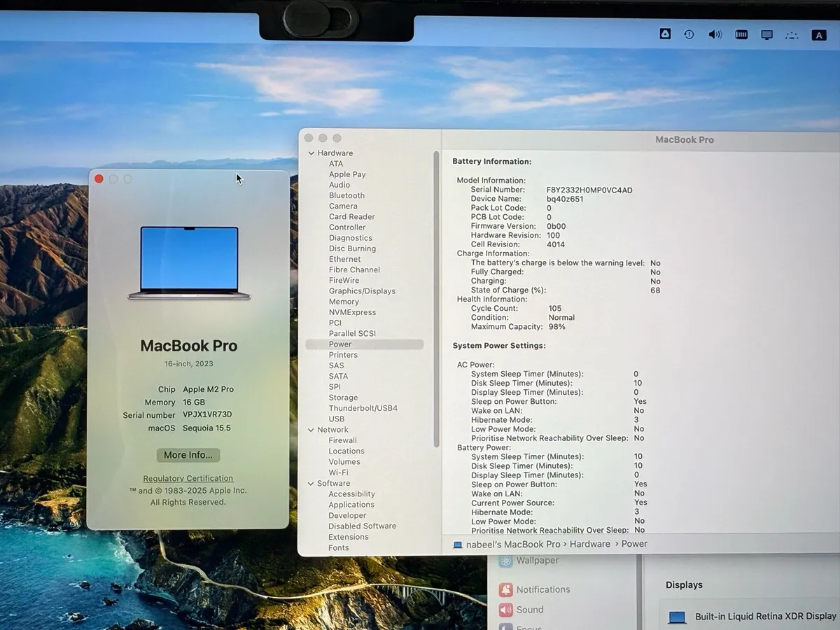Viewport: 840px width, 630px height.
Task: Select SAS in the sidebar
Action: pyautogui.click(x=337, y=365)
